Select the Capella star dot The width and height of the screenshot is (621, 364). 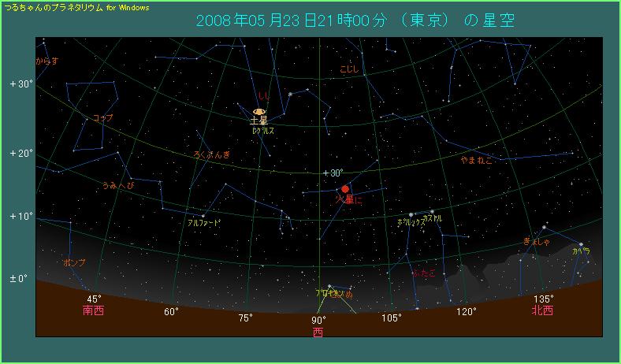point(581,244)
